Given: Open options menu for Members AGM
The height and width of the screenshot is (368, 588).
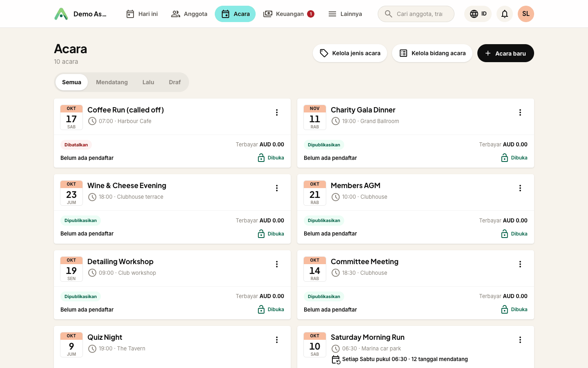Looking at the screenshot, I should click(x=520, y=188).
